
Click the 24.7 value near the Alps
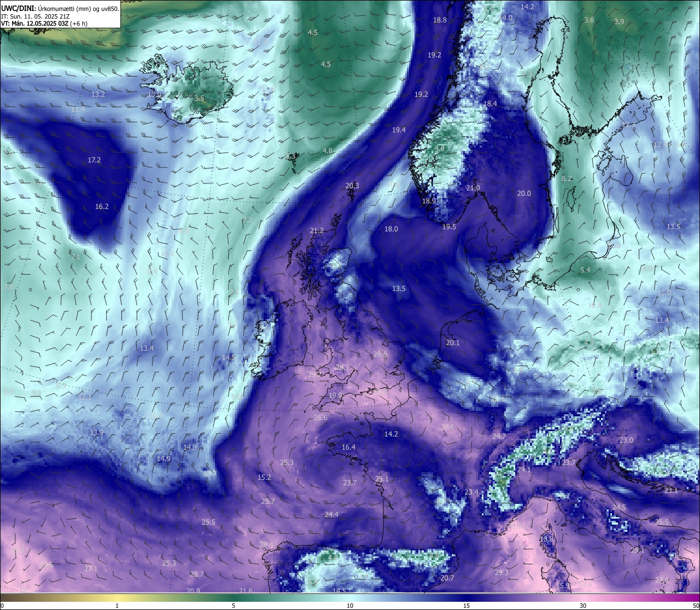coord(499,437)
